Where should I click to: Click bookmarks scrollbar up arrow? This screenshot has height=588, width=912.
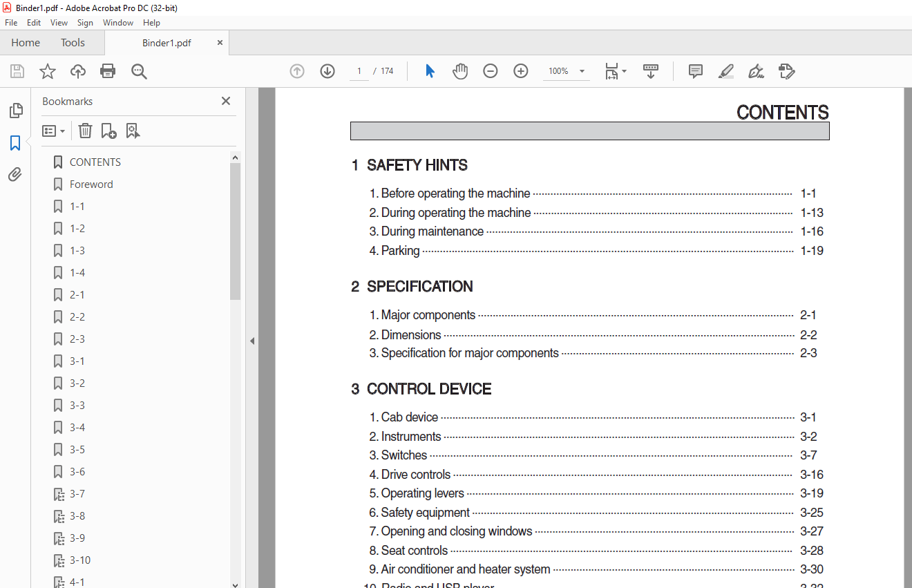[235, 157]
